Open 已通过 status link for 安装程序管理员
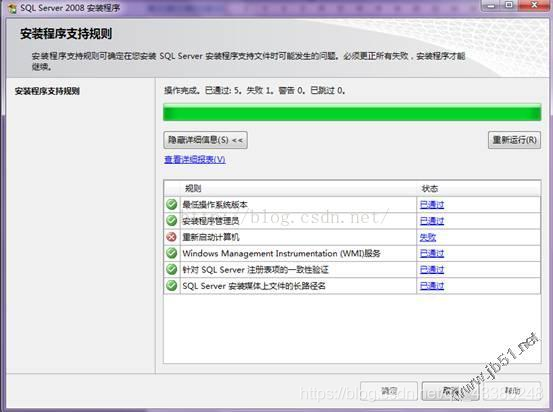 click(432, 221)
